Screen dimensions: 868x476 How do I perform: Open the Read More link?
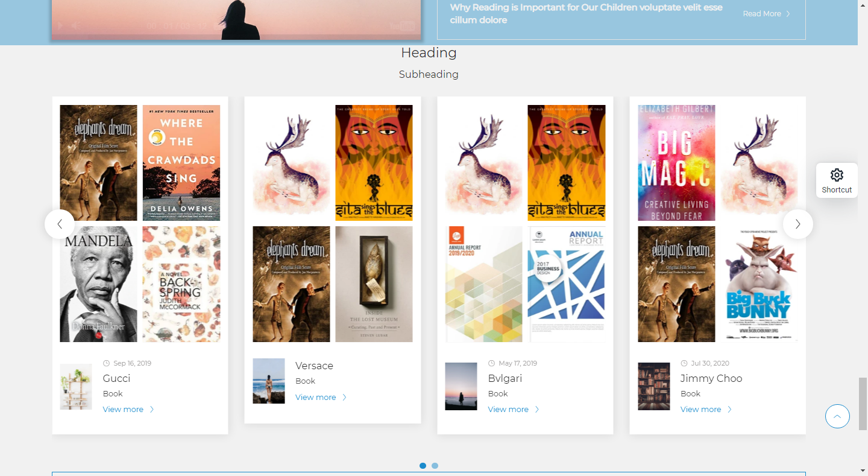(x=762, y=14)
